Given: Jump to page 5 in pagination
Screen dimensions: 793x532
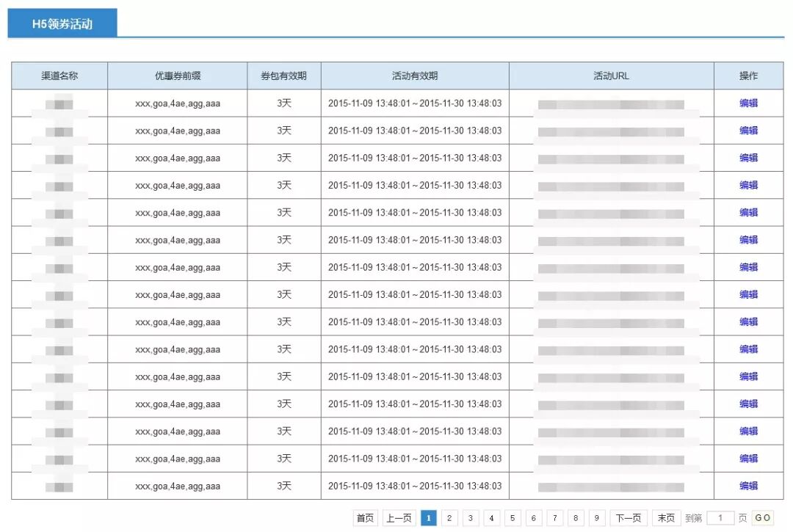Looking at the screenshot, I should point(513,518).
